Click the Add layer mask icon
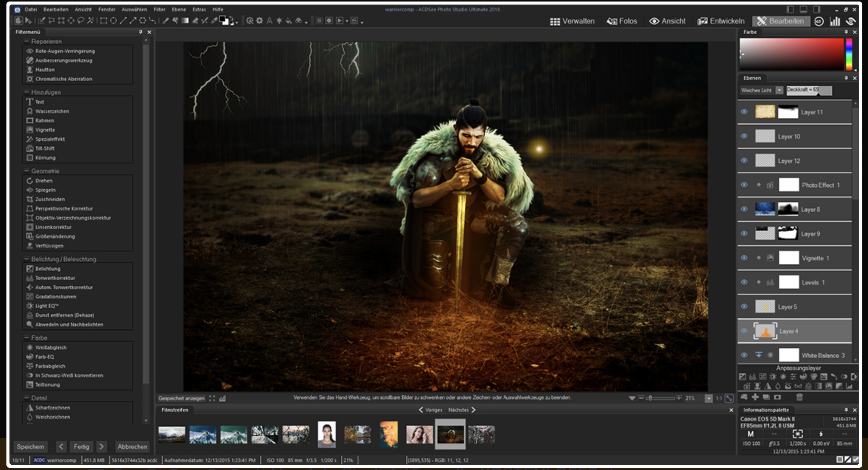Viewport: 868px width, 470px height. point(778,397)
